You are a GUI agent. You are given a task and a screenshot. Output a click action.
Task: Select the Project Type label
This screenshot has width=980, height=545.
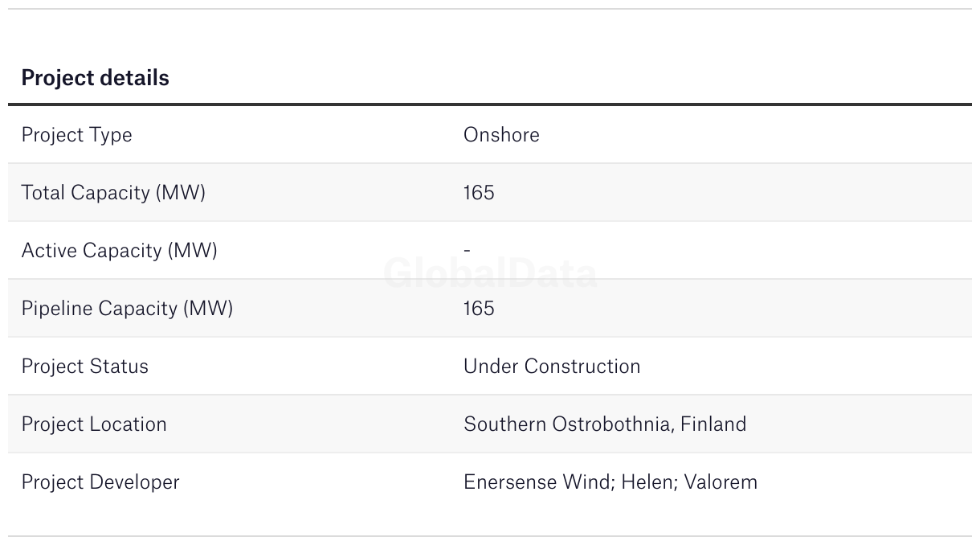(76, 135)
